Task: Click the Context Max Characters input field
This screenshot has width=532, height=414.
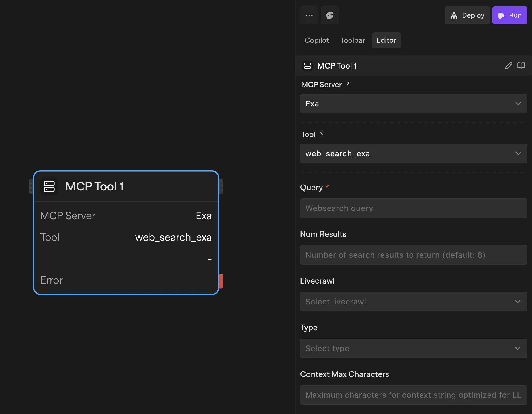Action: click(414, 395)
